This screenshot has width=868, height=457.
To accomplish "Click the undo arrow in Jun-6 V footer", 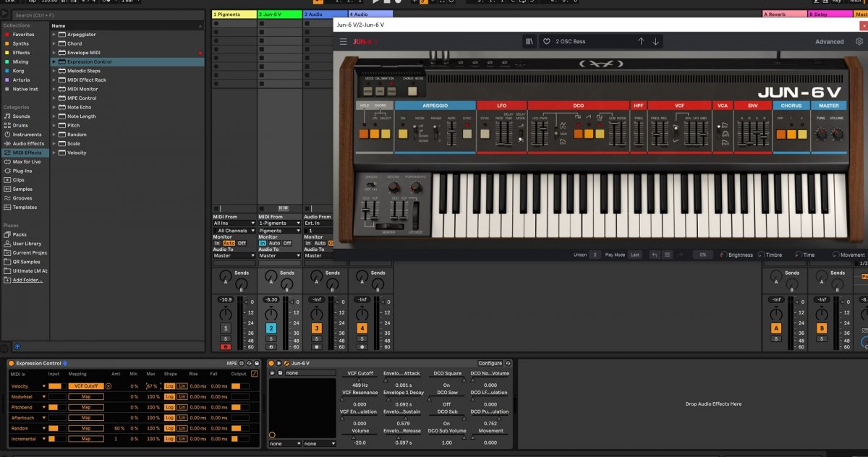I will (x=655, y=255).
